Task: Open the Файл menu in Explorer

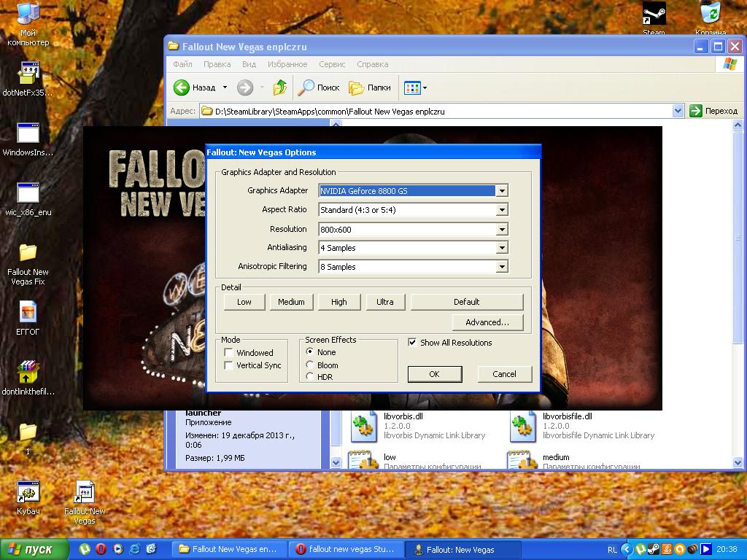Action: 182,64
